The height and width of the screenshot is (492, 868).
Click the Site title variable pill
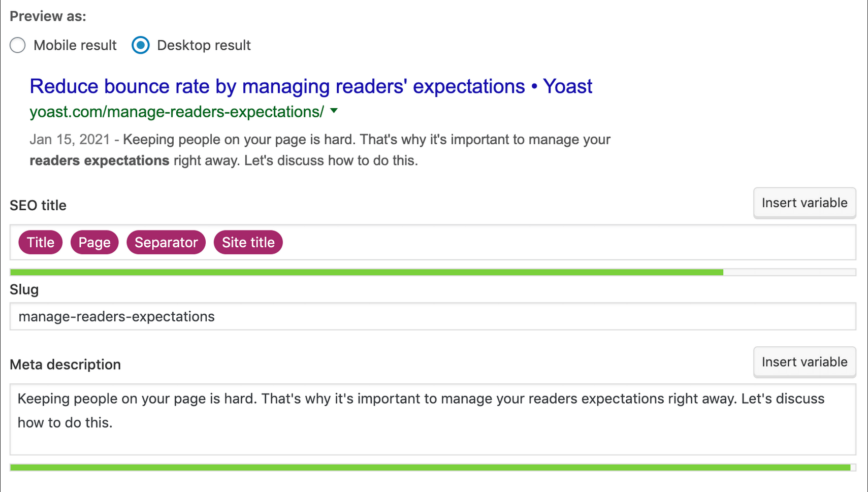pos(248,242)
